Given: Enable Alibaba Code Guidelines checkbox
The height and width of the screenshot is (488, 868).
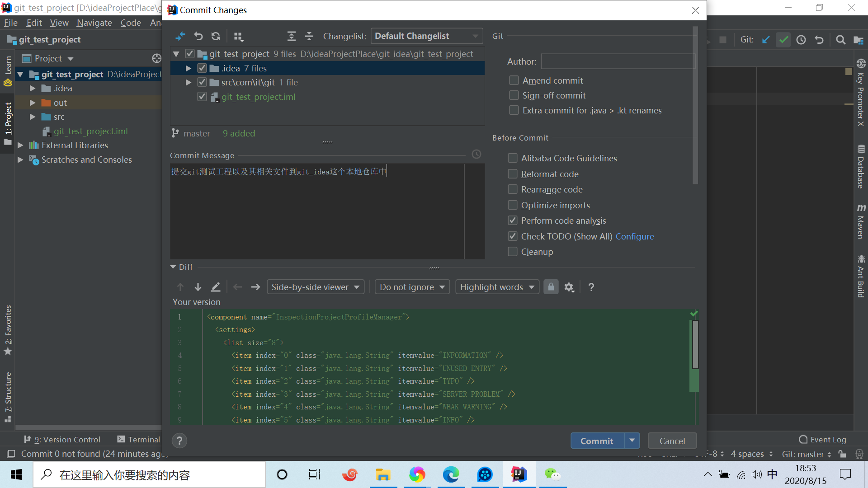Looking at the screenshot, I should pos(513,158).
